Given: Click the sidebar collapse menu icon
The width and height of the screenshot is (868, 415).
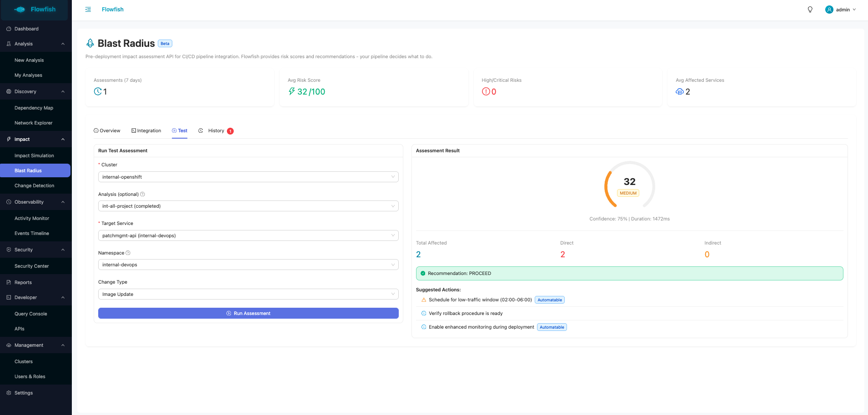Looking at the screenshot, I should click(x=88, y=10).
